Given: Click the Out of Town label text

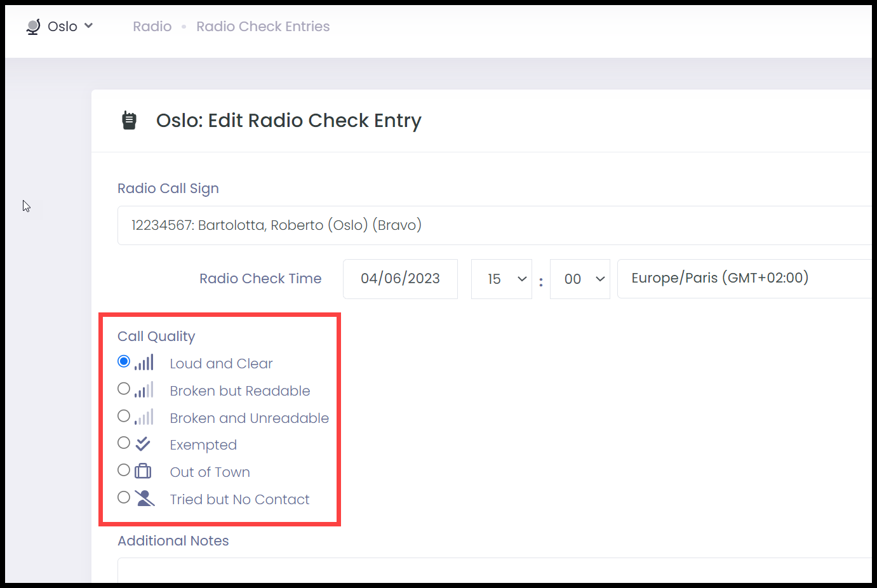Looking at the screenshot, I should click(210, 472).
